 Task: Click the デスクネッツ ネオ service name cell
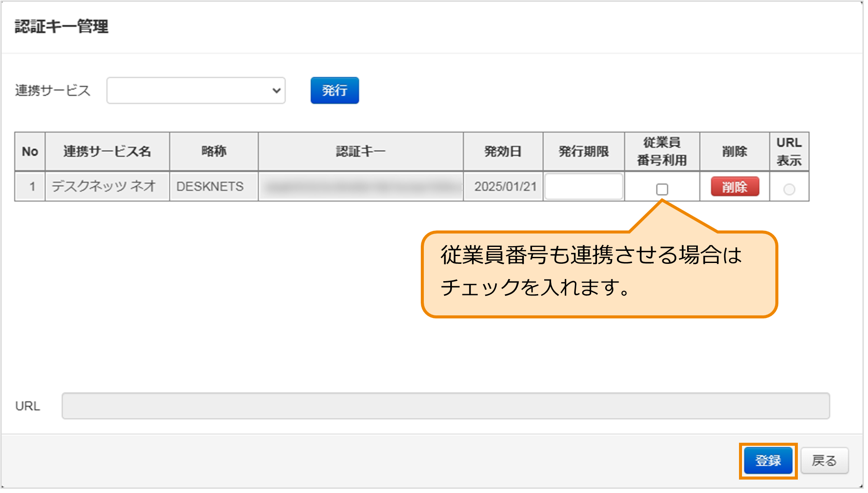[x=106, y=186]
